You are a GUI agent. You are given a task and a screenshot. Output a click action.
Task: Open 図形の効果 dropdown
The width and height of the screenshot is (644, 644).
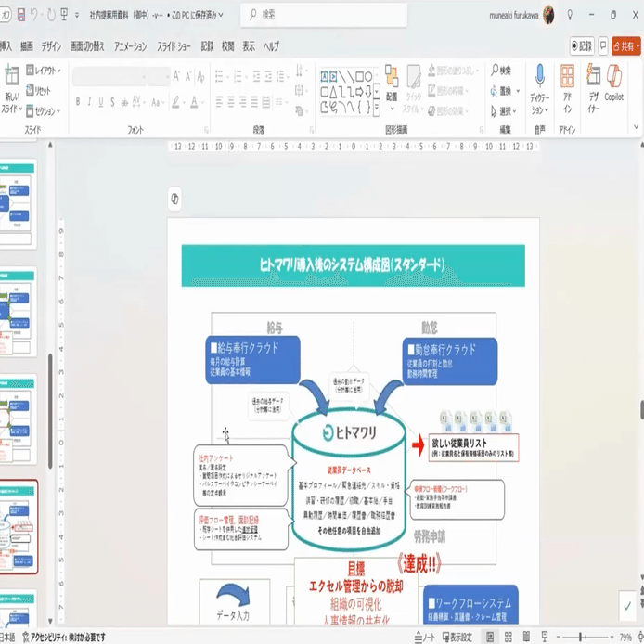pyautogui.click(x=448, y=111)
